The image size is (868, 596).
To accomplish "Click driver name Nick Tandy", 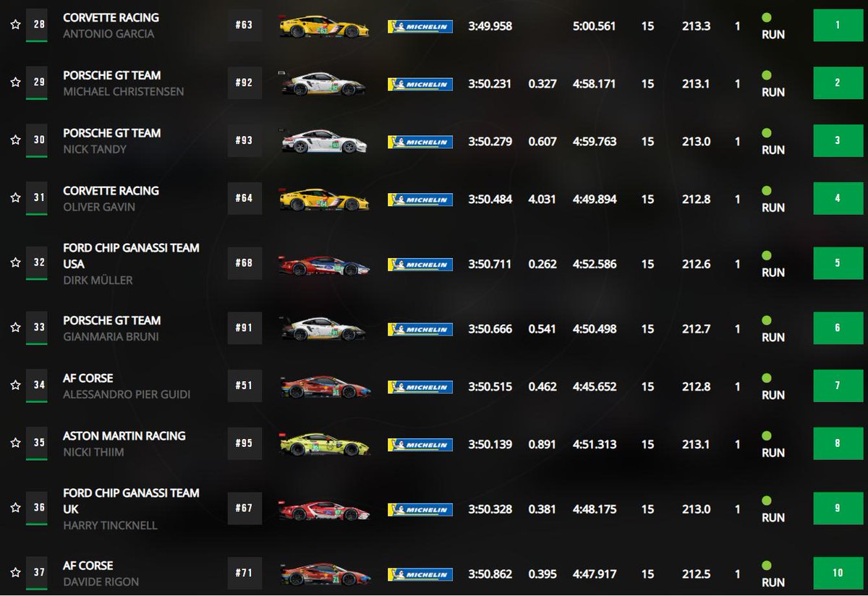I will tap(95, 150).
